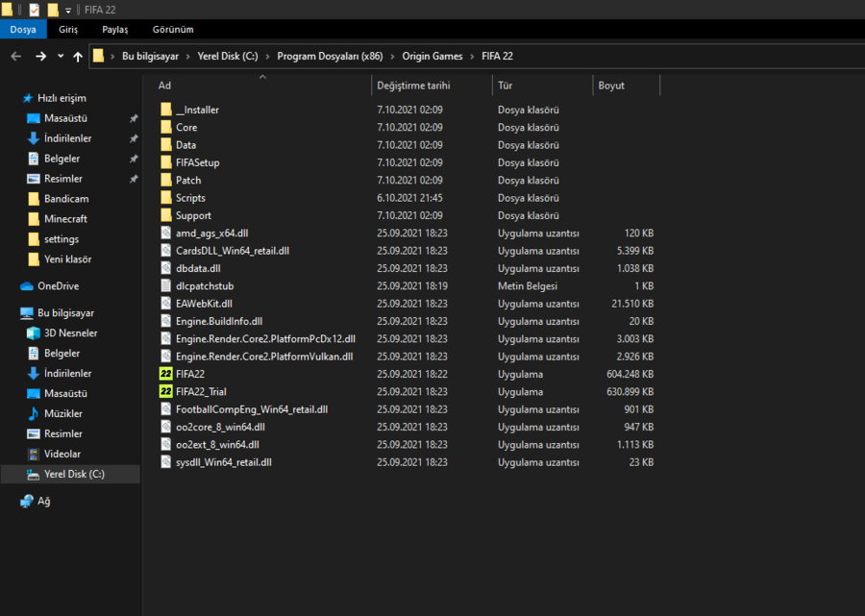
Task: Click the Müzikler music note icon
Action: pyautogui.click(x=34, y=413)
